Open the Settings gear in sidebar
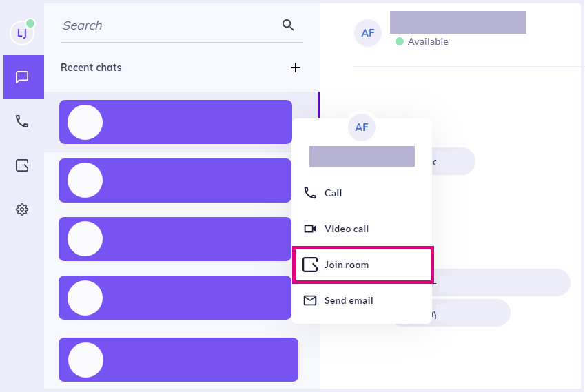The image size is (585, 392). click(x=22, y=209)
